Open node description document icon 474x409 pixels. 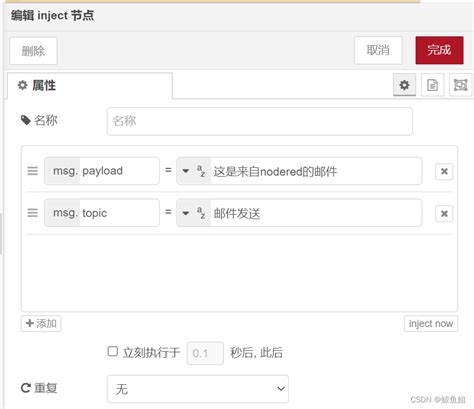[432, 85]
